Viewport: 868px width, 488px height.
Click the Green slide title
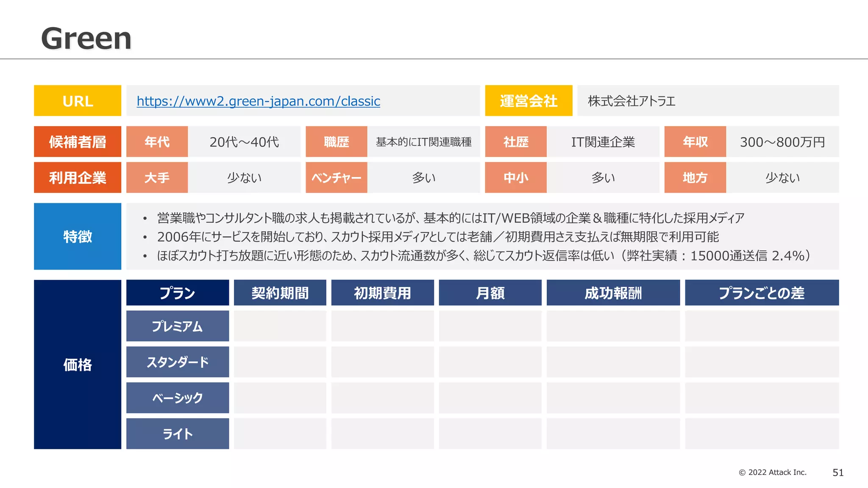[86, 39]
